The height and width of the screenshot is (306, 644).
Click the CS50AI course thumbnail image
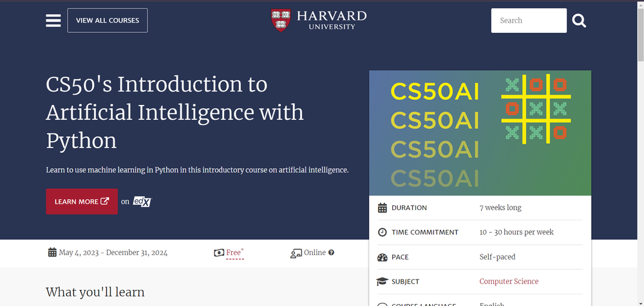480,133
